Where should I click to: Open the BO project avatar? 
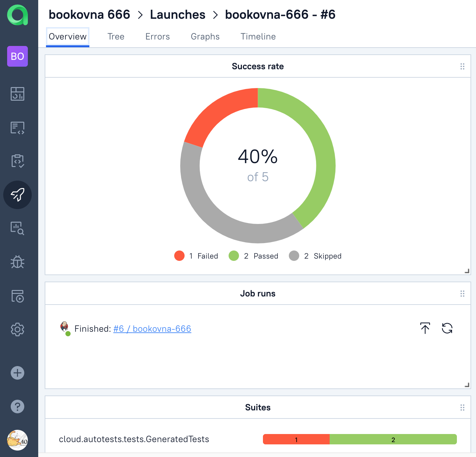(17, 56)
